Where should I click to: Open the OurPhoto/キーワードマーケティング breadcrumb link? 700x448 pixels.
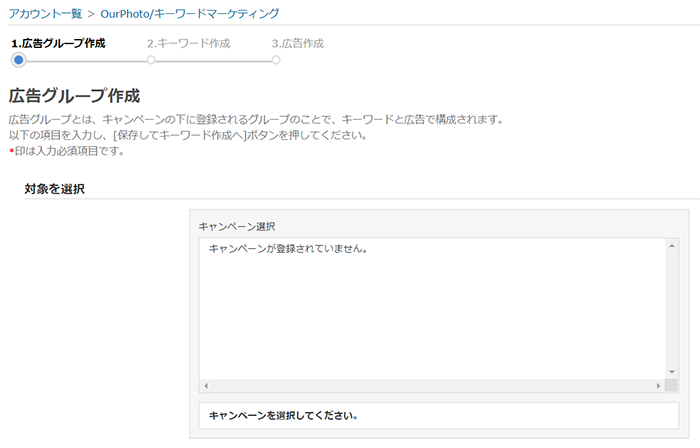pyautogui.click(x=190, y=14)
